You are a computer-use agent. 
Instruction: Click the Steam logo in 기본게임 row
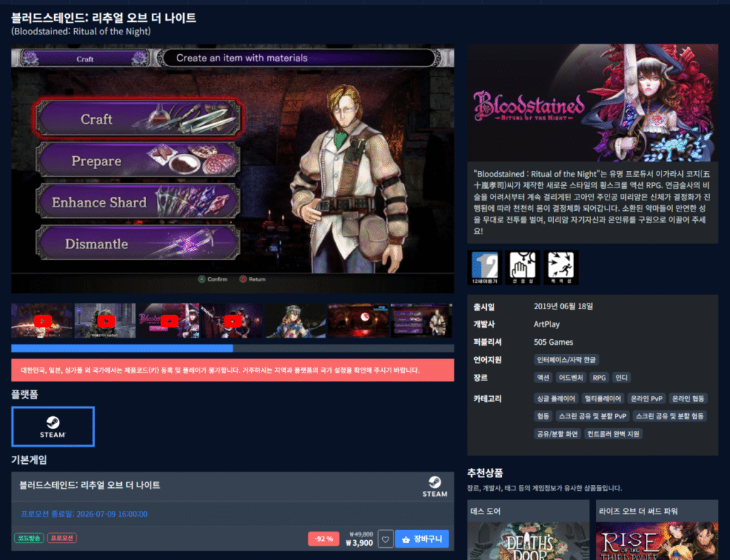coord(435,487)
